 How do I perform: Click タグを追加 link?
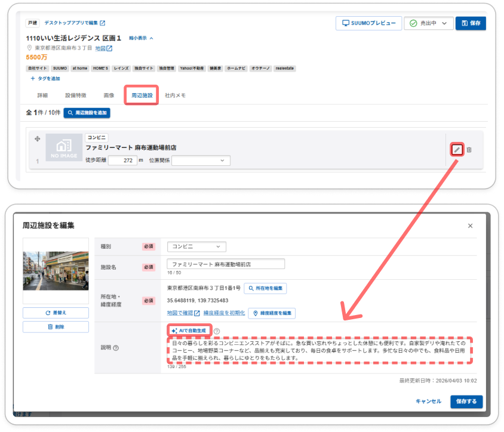(45, 78)
